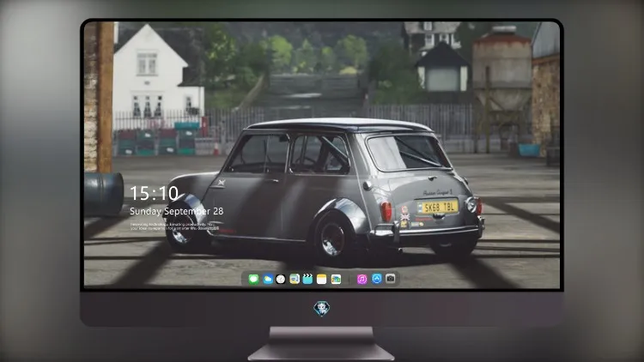Open the Camera app in dock
Image resolution: width=644 pixels, height=362 pixels.
tap(391, 279)
